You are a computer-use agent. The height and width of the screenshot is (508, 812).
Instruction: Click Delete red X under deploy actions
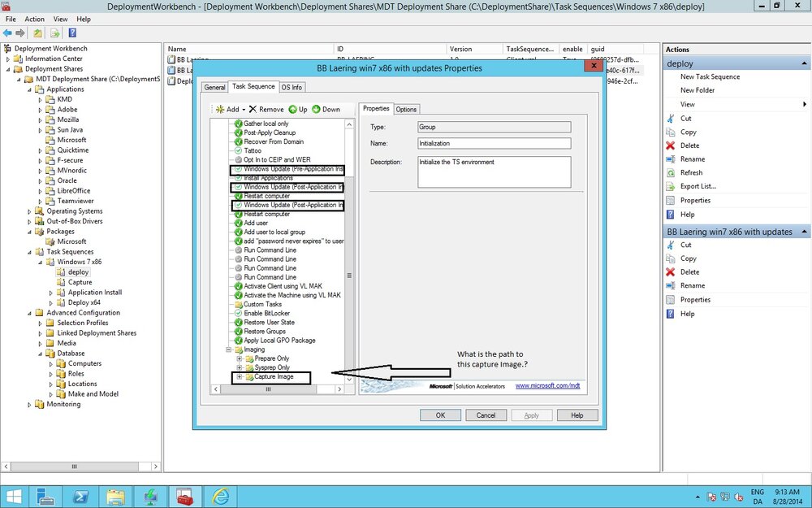click(671, 145)
